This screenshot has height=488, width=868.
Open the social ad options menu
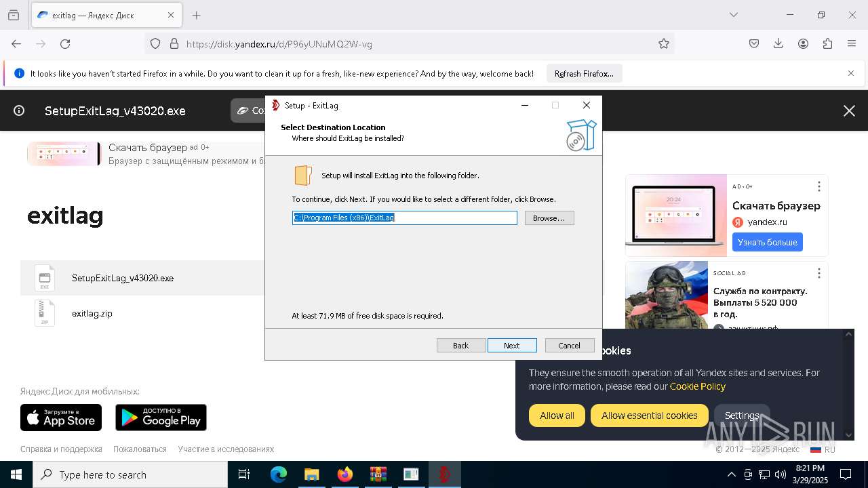[818, 273]
